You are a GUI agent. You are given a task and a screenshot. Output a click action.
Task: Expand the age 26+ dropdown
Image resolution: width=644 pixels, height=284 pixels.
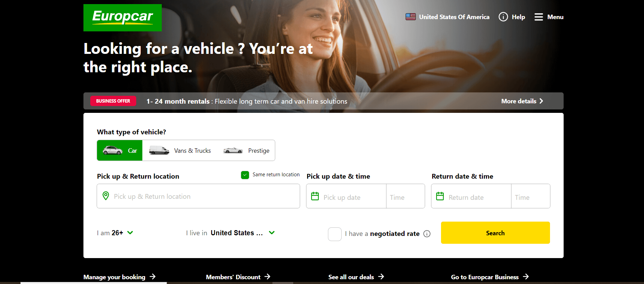tap(115, 233)
